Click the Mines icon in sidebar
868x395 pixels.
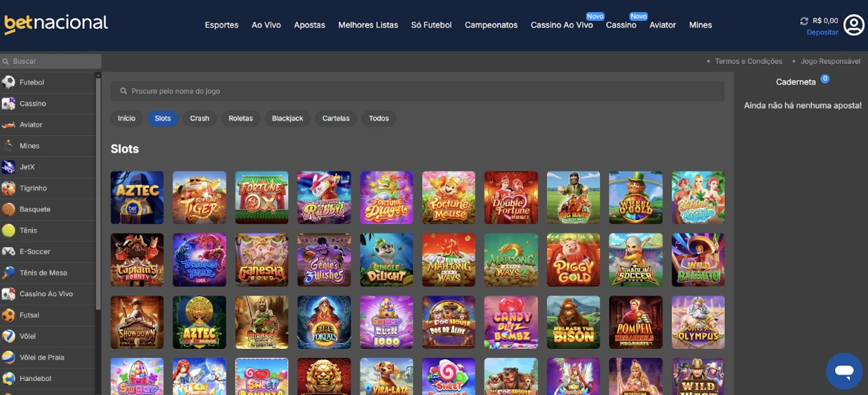pos(8,146)
